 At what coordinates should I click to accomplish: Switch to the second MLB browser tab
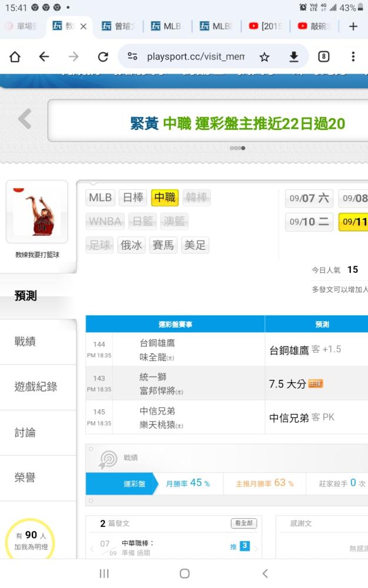click(216, 26)
